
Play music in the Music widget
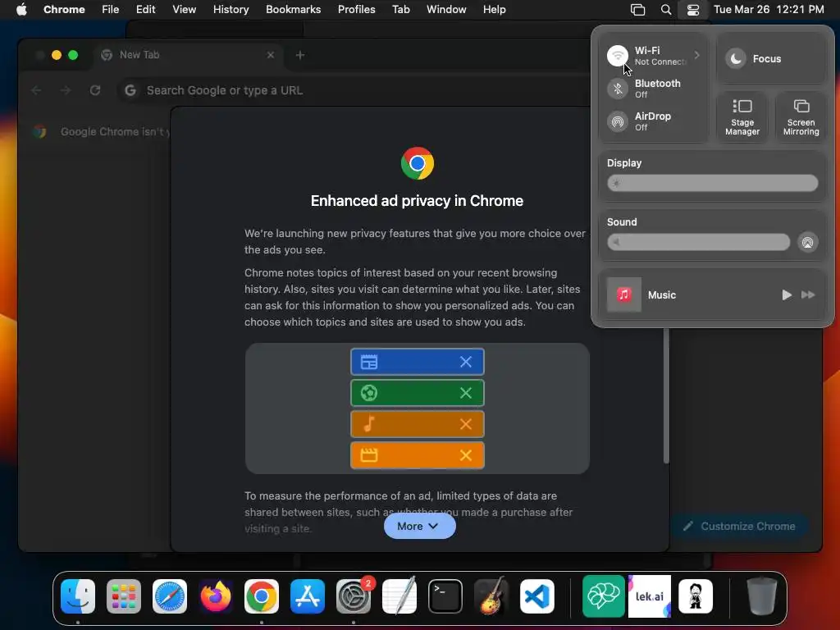tap(786, 294)
